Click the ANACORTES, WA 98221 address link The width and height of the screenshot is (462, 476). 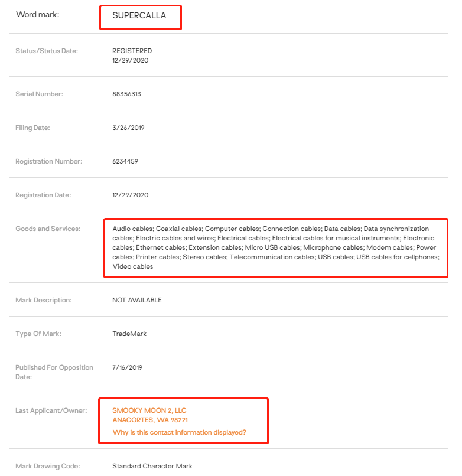[x=150, y=420]
